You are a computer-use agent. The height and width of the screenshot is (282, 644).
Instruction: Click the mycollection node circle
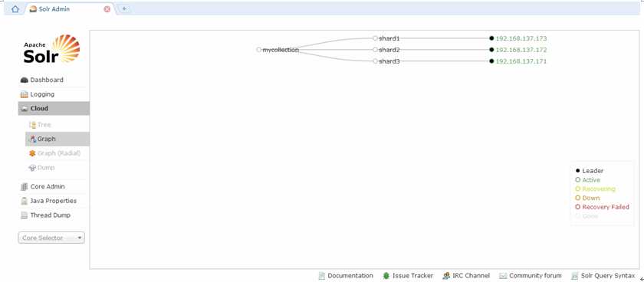pos(259,50)
